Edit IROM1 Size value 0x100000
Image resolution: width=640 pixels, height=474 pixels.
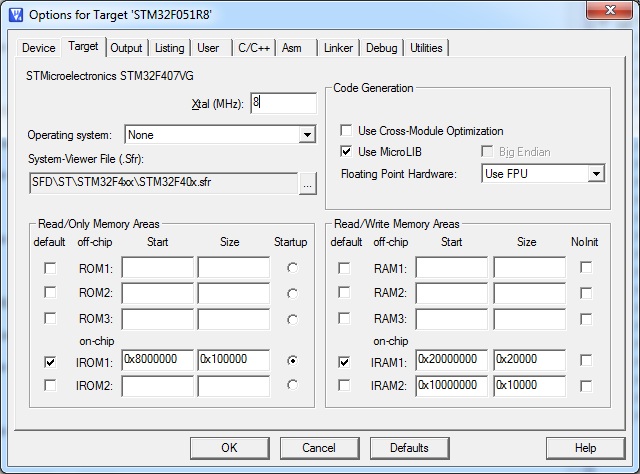(233, 360)
